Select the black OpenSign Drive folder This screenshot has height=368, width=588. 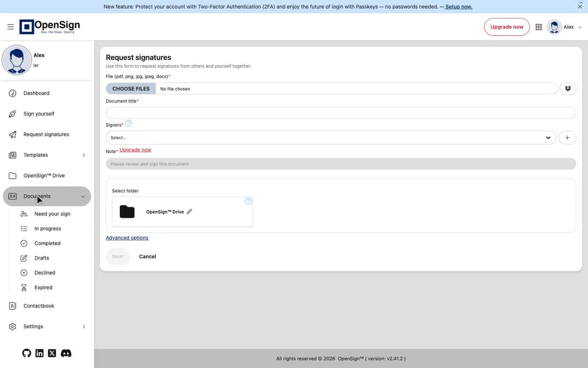click(127, 212)
